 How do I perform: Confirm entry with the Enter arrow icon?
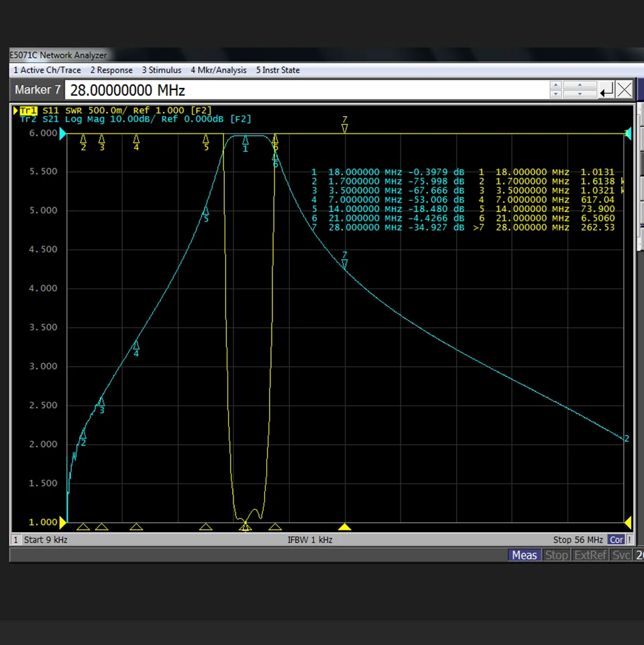pos(606,90)
